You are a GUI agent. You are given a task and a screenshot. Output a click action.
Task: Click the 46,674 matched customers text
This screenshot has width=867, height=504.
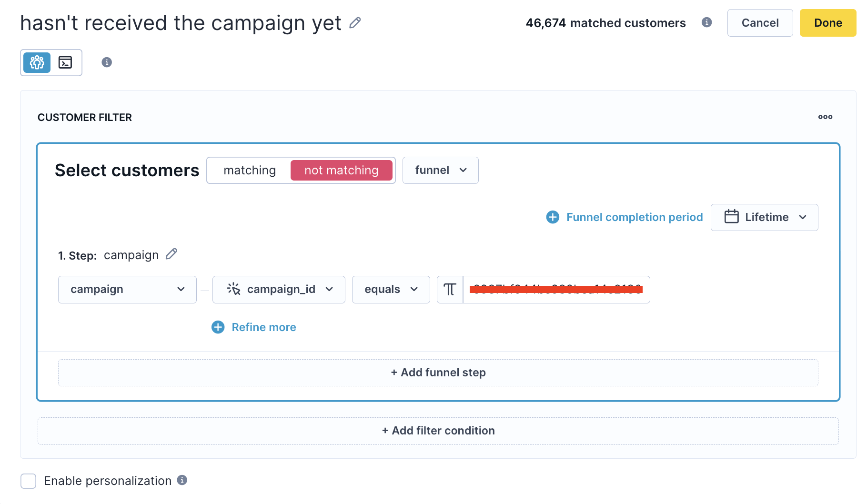click(605, 23)
